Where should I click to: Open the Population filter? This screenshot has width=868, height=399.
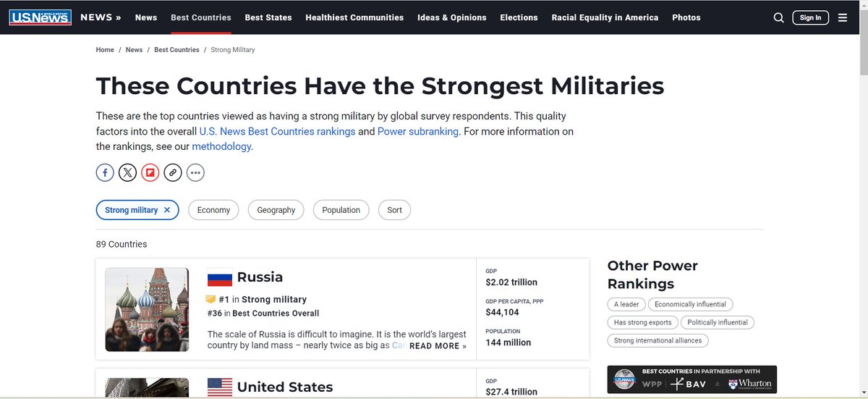(341, 210)
